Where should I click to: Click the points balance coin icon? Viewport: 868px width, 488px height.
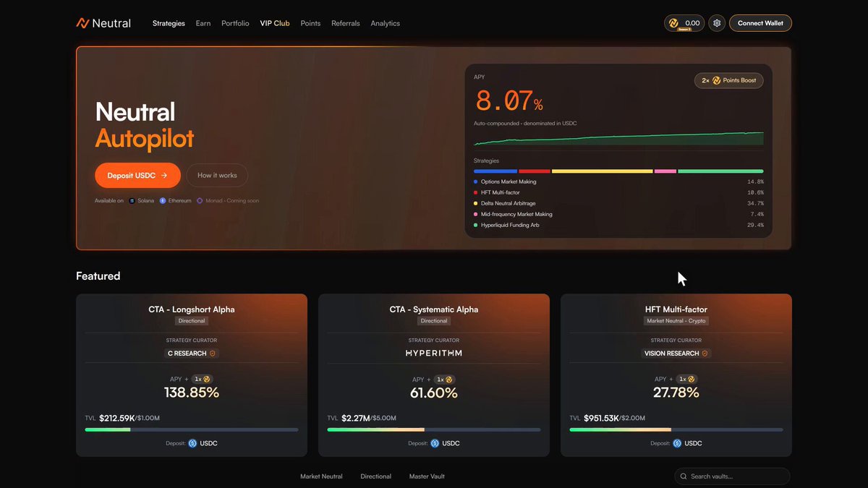click(x=674, y=23)
